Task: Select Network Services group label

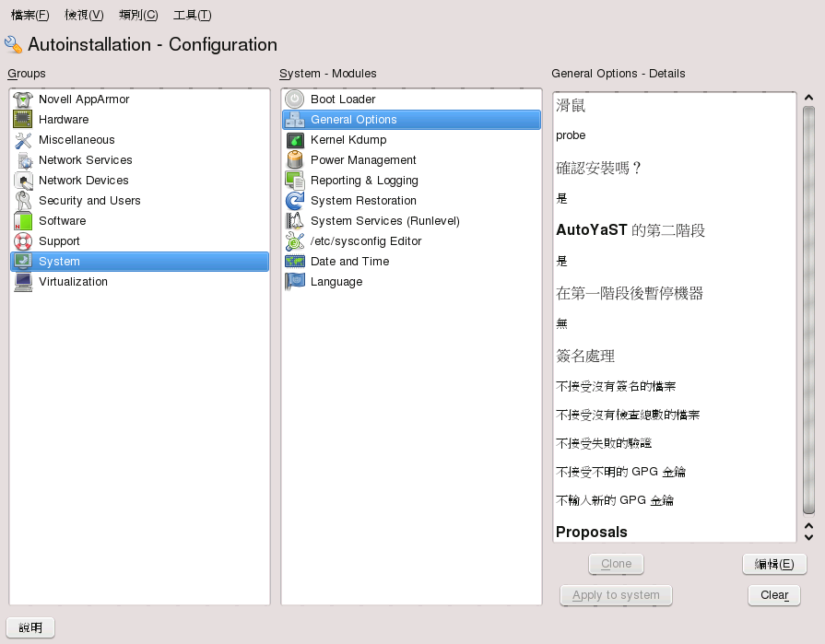Action: [86, 159]
